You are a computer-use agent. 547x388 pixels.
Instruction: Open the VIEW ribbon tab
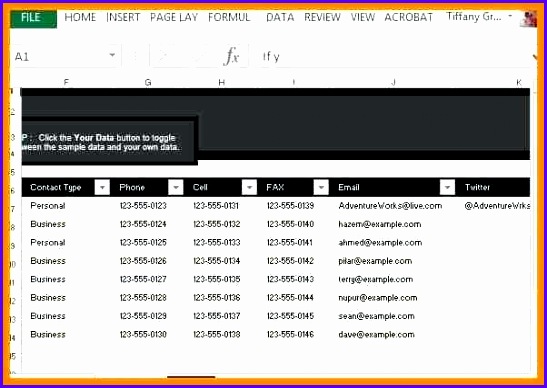(362, 17)
